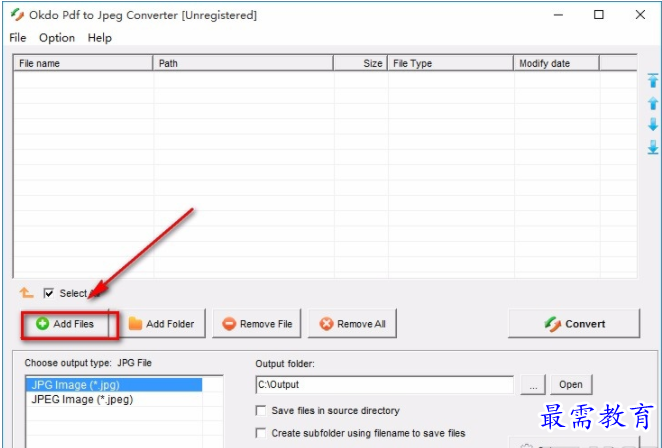Sort by the Path column header
Image resolution: width=662 pixels, height=448 pixels.
pyautogui.click(x=243, y=63)
